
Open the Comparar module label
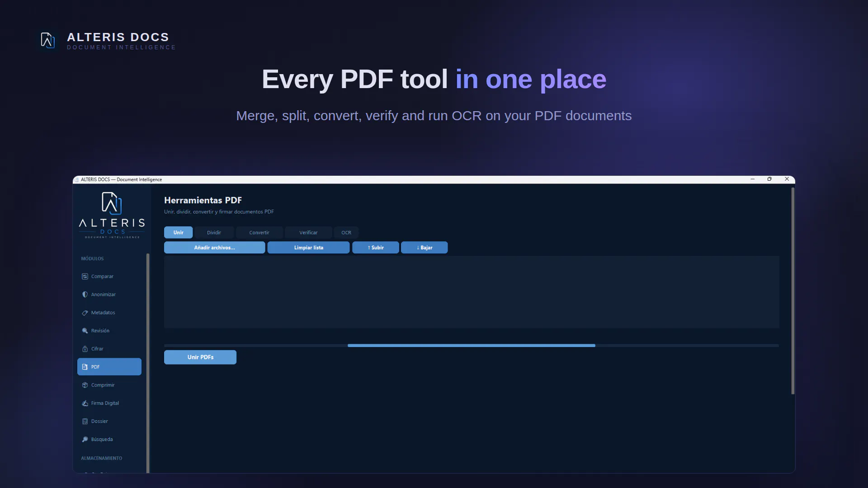(102, 276)
